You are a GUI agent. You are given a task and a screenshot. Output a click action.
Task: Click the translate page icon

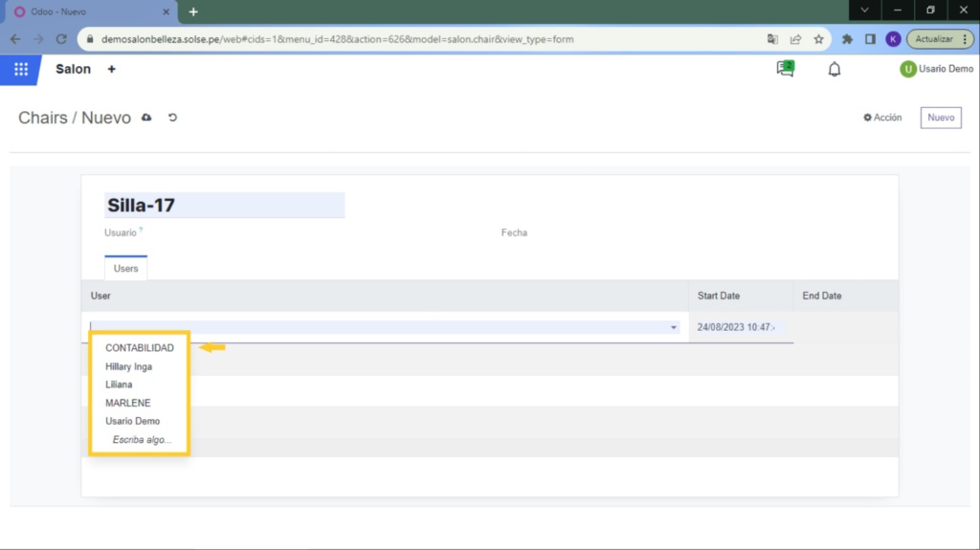(772, 39)
